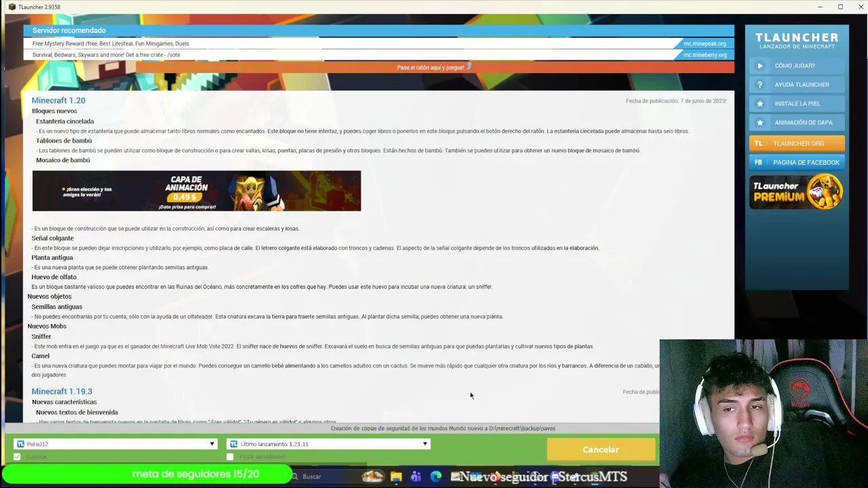This screenshot has height=488, width=868.
Task: Click the 'Huevo de olfato' subheading
Action: [54, 277]
